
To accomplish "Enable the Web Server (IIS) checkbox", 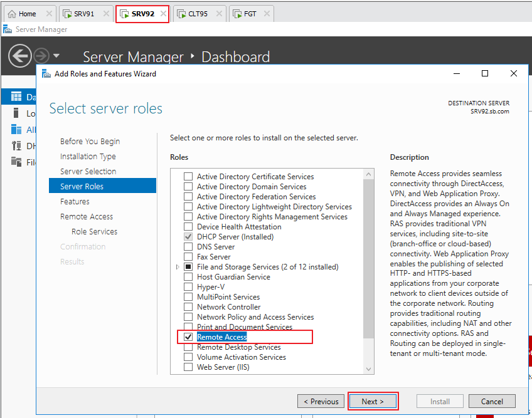I will [x=188, y=367].
